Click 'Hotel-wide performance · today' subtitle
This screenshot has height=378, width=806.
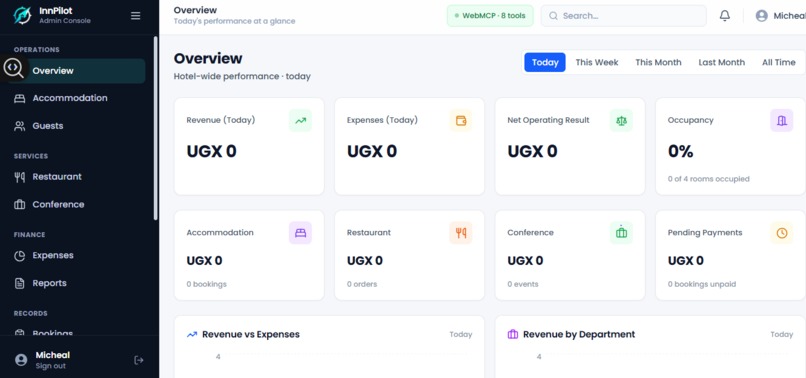point(242,76)
